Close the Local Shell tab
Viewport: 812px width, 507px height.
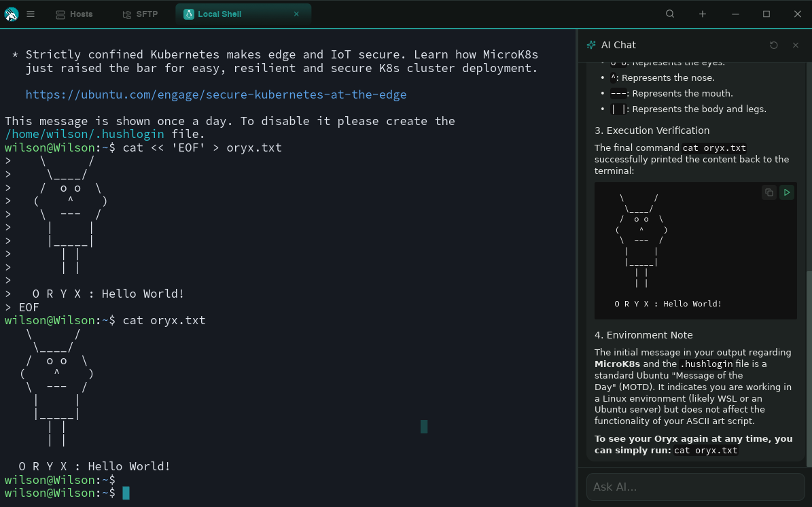point(296,14)
